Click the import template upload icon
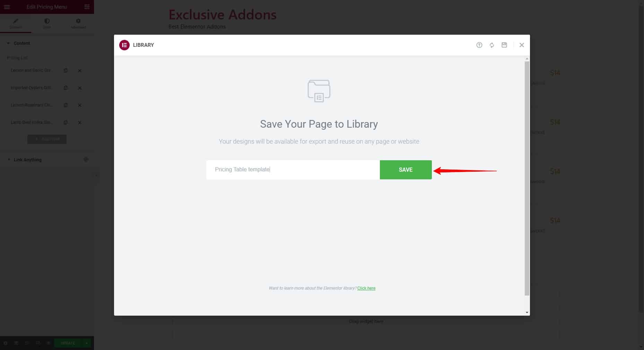 click(x=479, y=45)
